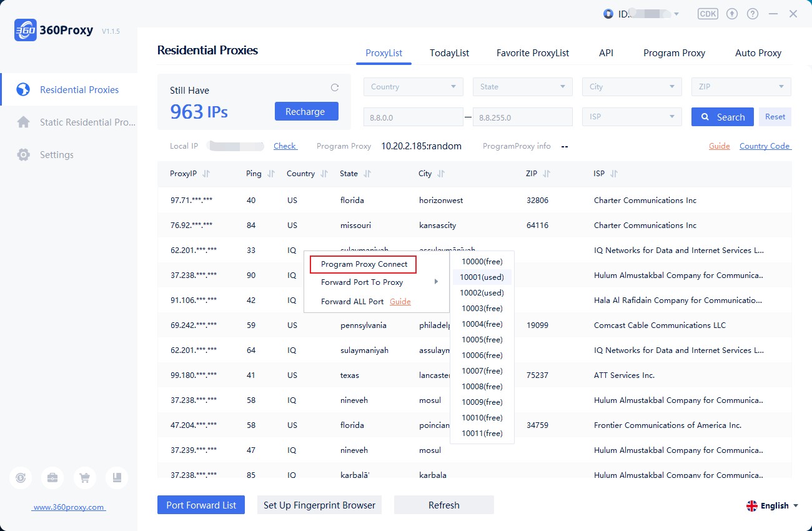Open the Guide link in context menu

pyautogui.click(x=400, y=302)
